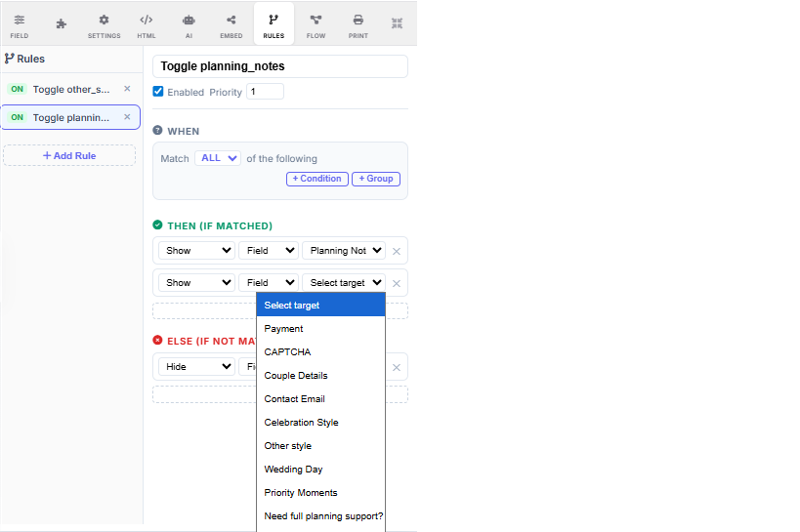Screen dimensions: 800x532
Task: Choose Select target placeholder option
Action: (x=321, y=305)
